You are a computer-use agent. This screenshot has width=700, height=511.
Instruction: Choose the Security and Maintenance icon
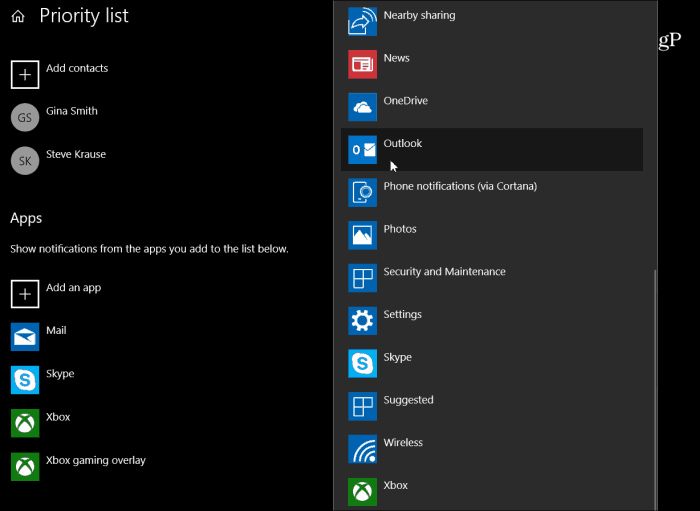(362, 278)
